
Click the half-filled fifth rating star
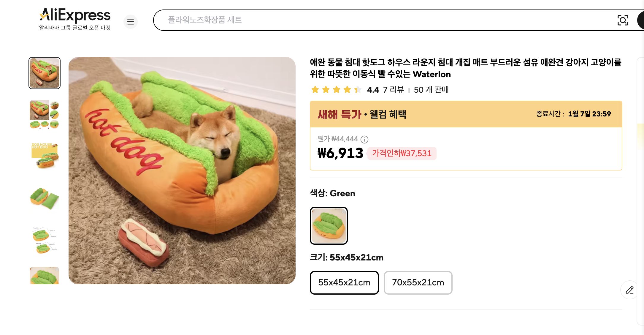point(358,90)
